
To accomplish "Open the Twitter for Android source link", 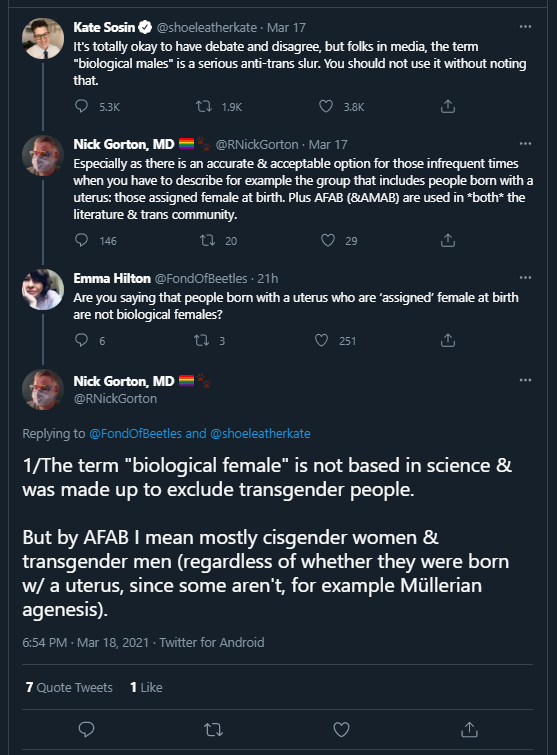I will point(212,642).
